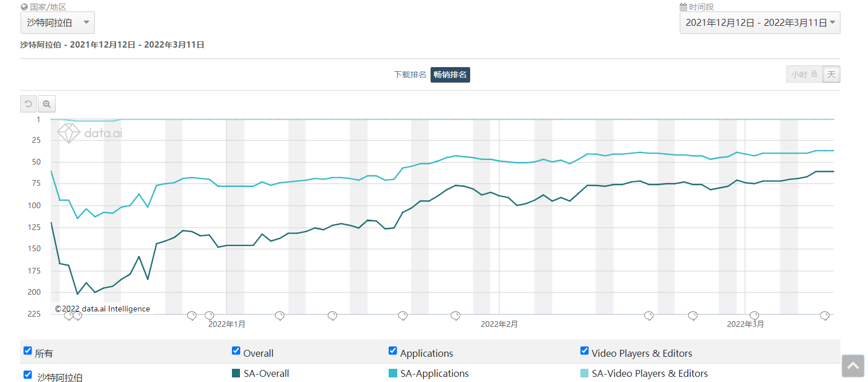This screenshot has height=382, width=868.
Task: Click the data.ai diamond logo watermark
Action: tap(68, 133)
